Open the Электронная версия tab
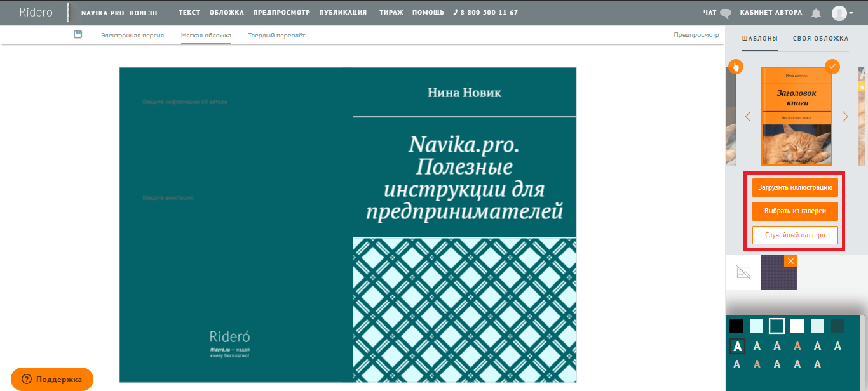 click(x=132, y=36)
